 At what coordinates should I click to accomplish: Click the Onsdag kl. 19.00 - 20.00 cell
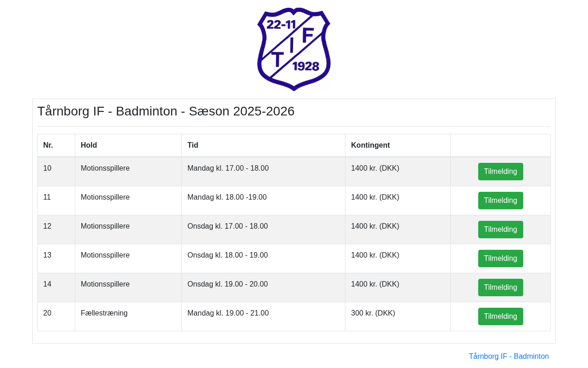click(227, 284)
